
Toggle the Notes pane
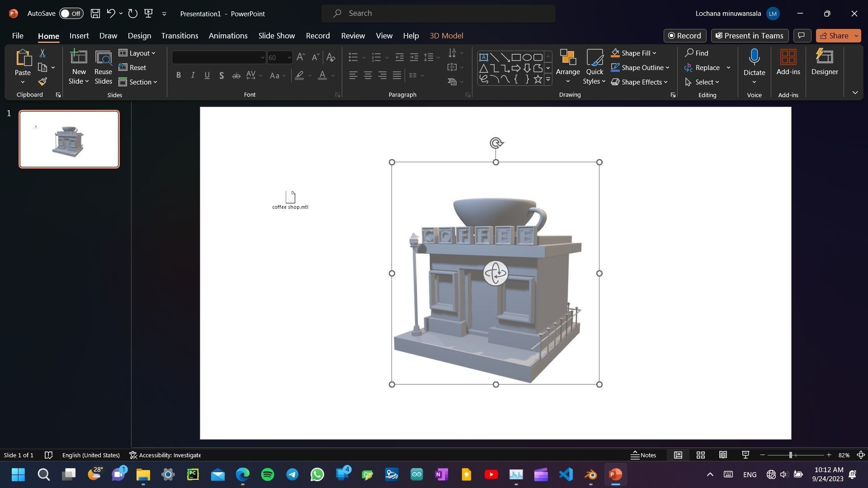(643, 455)
